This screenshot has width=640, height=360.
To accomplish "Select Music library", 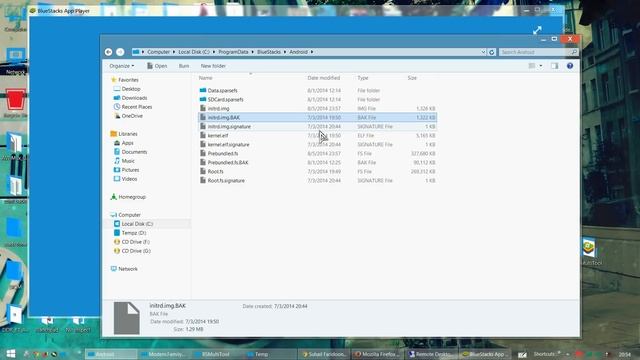I will click(128, 161).
